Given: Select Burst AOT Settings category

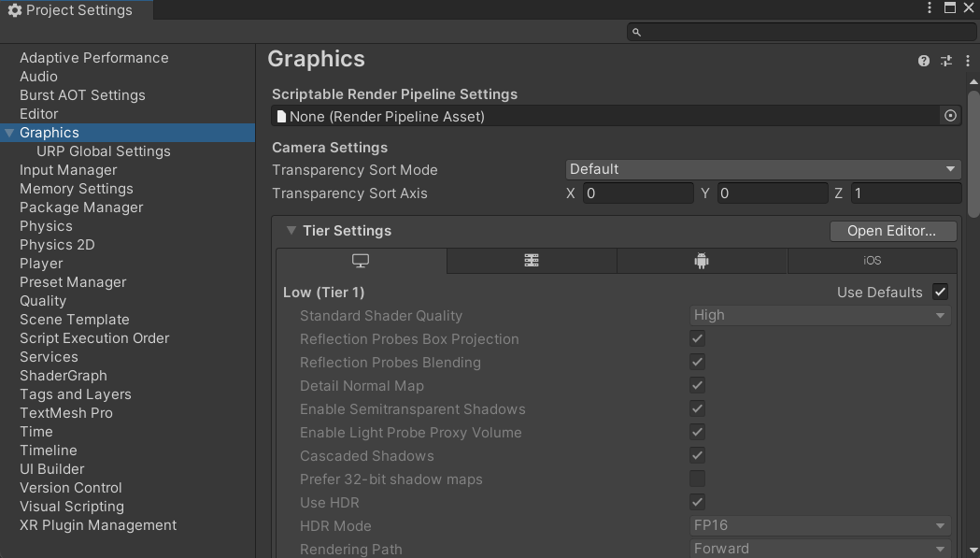Looking at the screenshot, I should [x=82, y=95].
